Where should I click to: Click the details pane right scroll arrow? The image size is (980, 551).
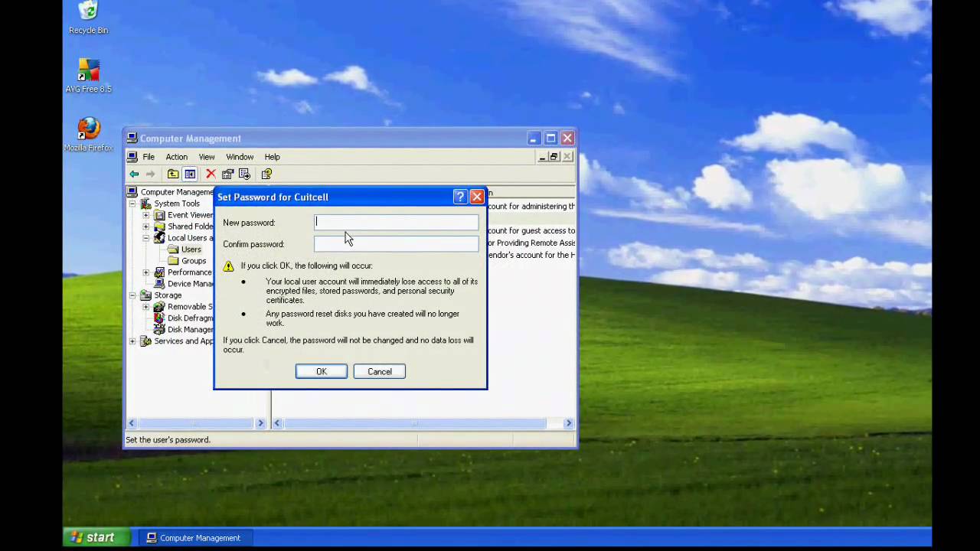[x=568, y=423]
